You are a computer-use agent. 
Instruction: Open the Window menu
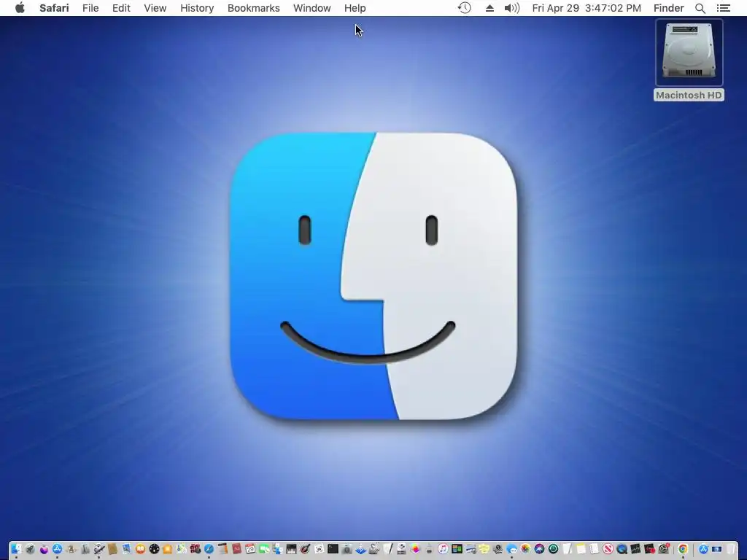(311, 8)
